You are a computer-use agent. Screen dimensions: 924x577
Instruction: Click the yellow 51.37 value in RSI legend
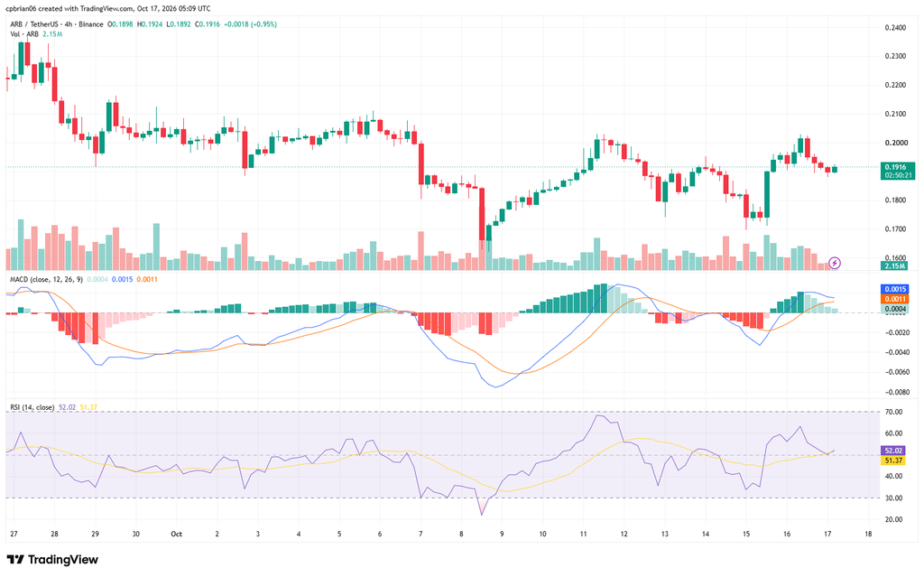point(88,407)
